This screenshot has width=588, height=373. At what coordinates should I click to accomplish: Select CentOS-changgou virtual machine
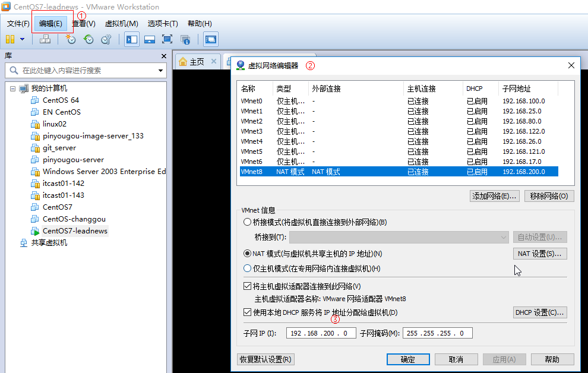click(74, 219)
